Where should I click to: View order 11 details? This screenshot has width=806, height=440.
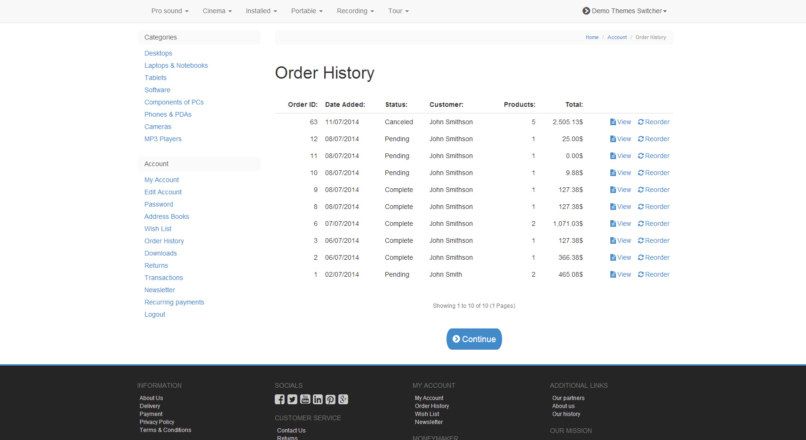(x=620, y=156)
